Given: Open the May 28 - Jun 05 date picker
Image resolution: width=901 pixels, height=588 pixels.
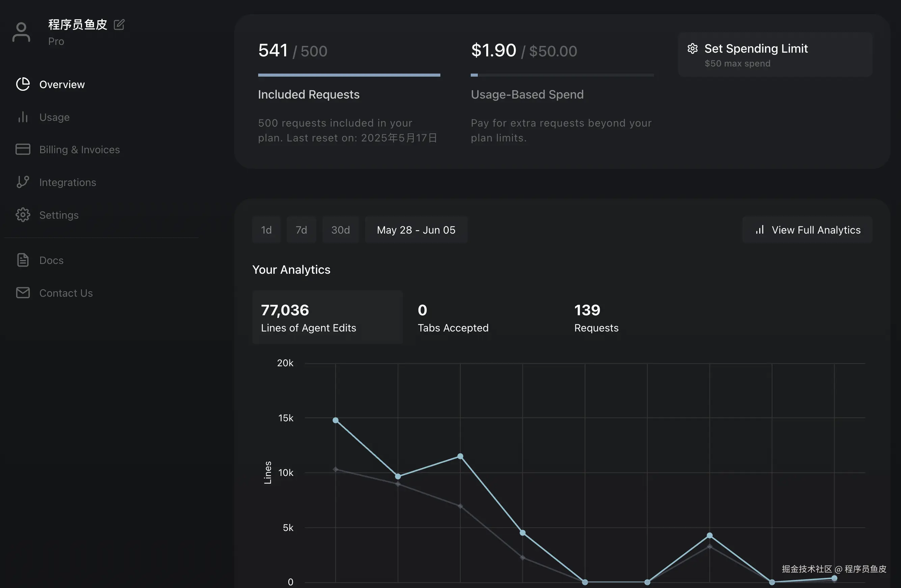Looking at the screenshot, I should tap(416, 230).
